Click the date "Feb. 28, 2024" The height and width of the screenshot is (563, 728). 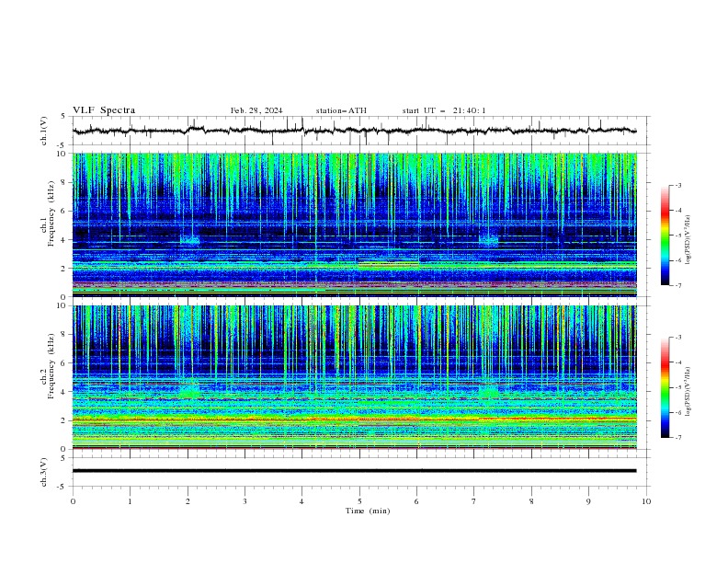[256, 110]
